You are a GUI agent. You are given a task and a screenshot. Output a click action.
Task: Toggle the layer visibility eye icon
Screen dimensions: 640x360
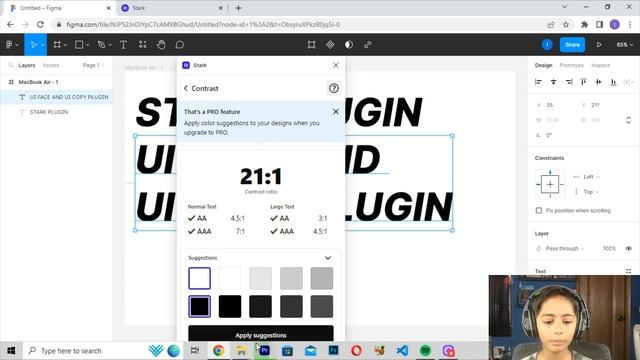(629, 248)
